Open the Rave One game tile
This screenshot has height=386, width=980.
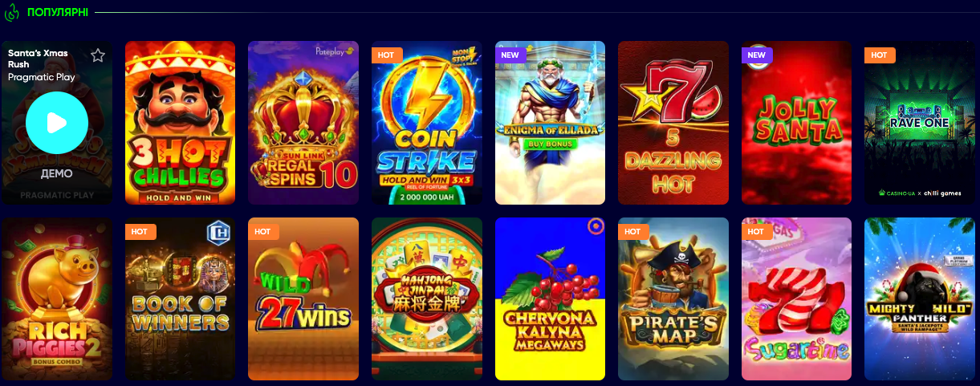coord(920,123)
